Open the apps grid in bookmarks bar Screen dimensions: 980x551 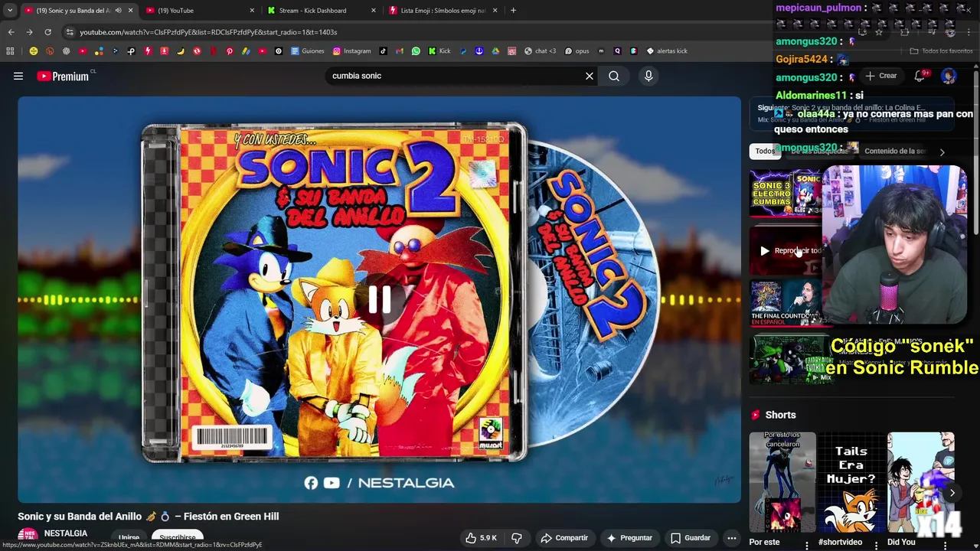[10, 51]
